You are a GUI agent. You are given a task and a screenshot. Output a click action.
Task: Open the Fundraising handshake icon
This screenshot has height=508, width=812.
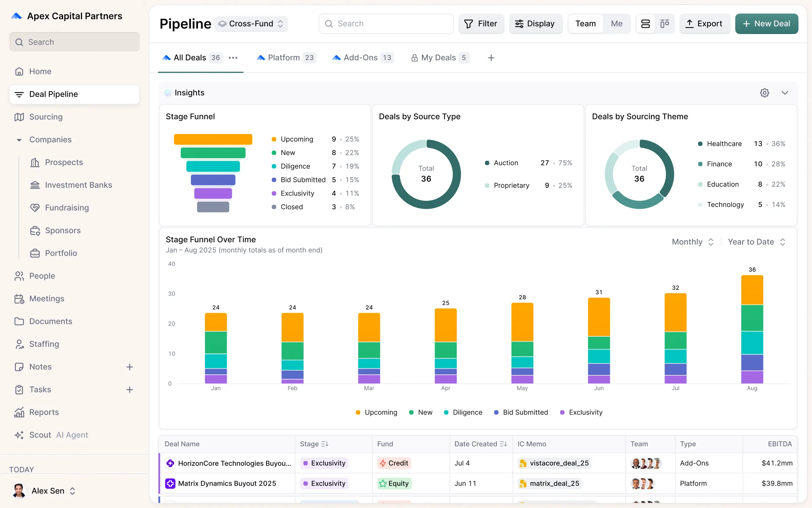click(35, 208)
